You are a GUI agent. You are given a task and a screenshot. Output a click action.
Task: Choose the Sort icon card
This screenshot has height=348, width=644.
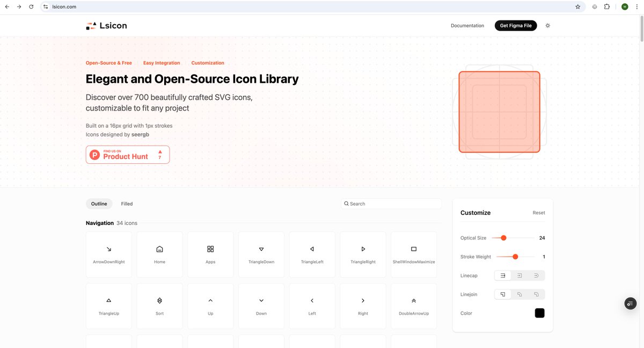[x=159, y=306]
